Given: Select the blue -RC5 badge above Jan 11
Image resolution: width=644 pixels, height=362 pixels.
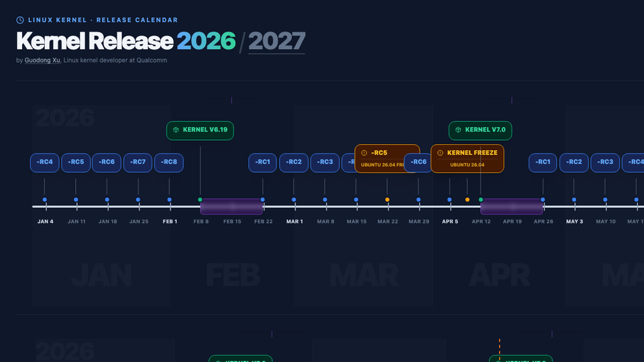Looking at the screenshot, I should 76,162.
